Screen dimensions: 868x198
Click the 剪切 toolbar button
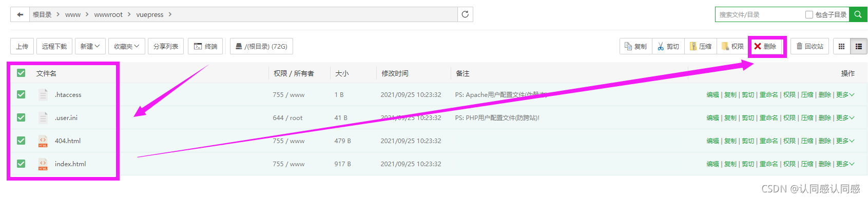pos(668,46)
